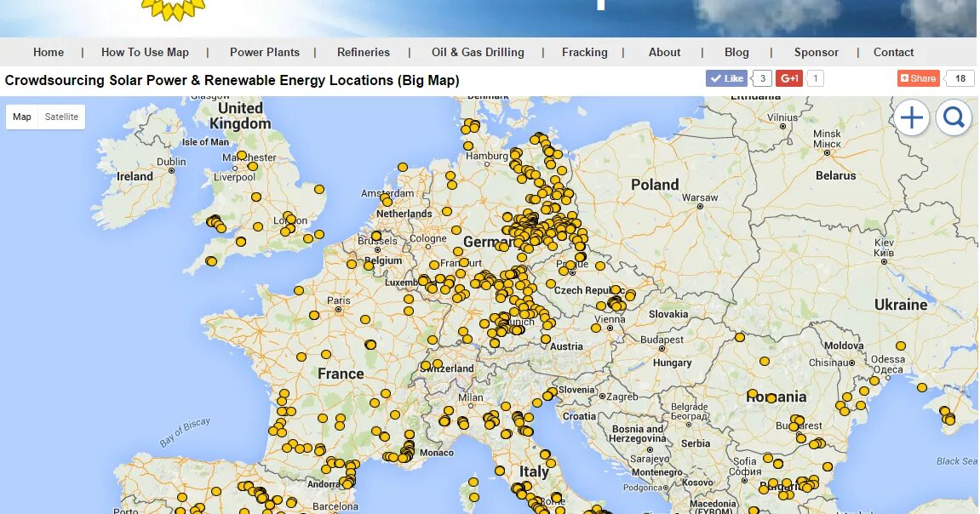Click the Poland country label
The width and height of the screenshot is (980, 514).
click(655, 185)
